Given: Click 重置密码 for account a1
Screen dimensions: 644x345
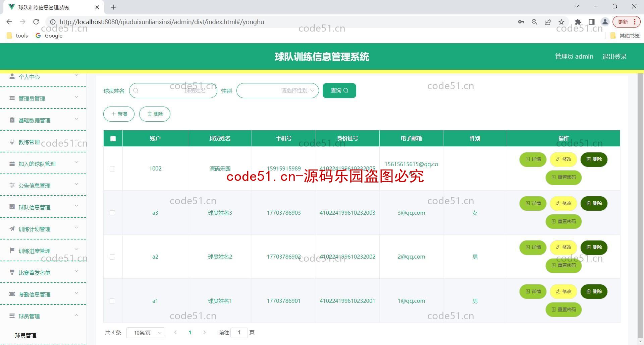Looking at the screenshot, I should point(563,309).
